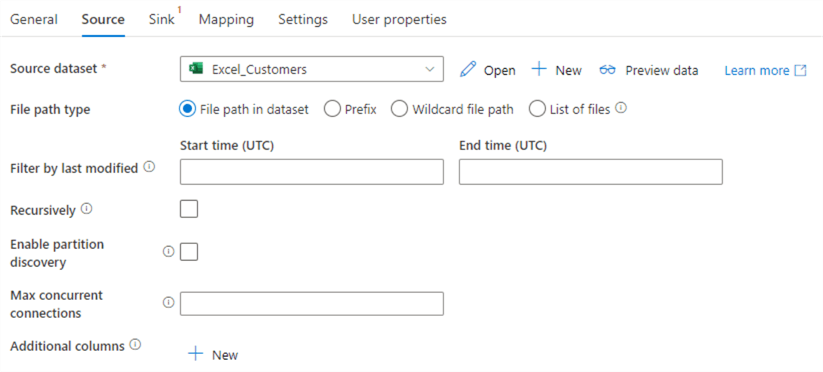
Task: Click the New label under Additional columns
Action: pyautogui.click(x=225, y=355)
